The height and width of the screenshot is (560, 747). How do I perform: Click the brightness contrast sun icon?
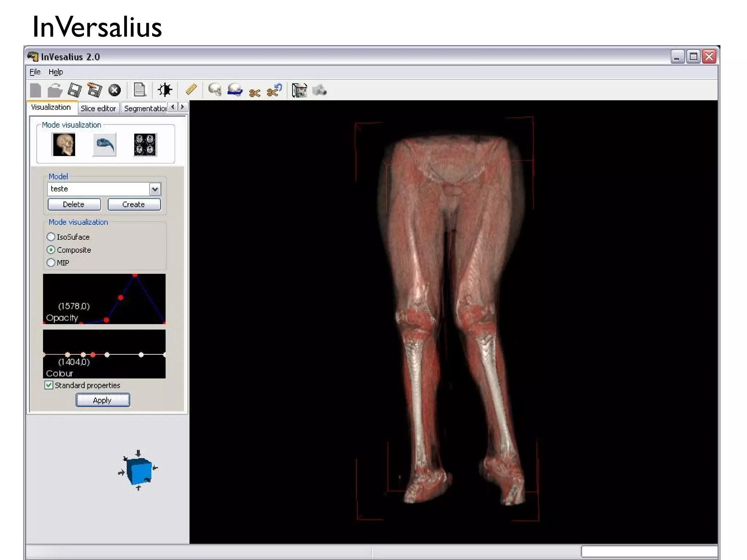point(165,90)
